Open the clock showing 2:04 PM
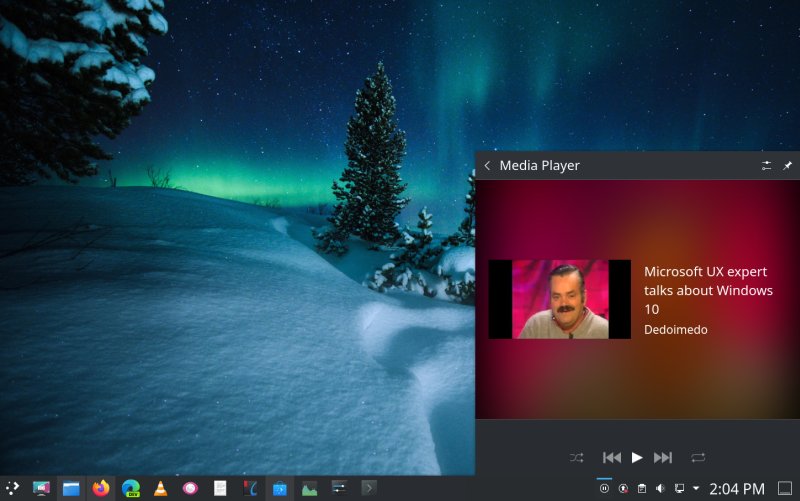This screenshot has width=800, height=501. coord(736,488)
